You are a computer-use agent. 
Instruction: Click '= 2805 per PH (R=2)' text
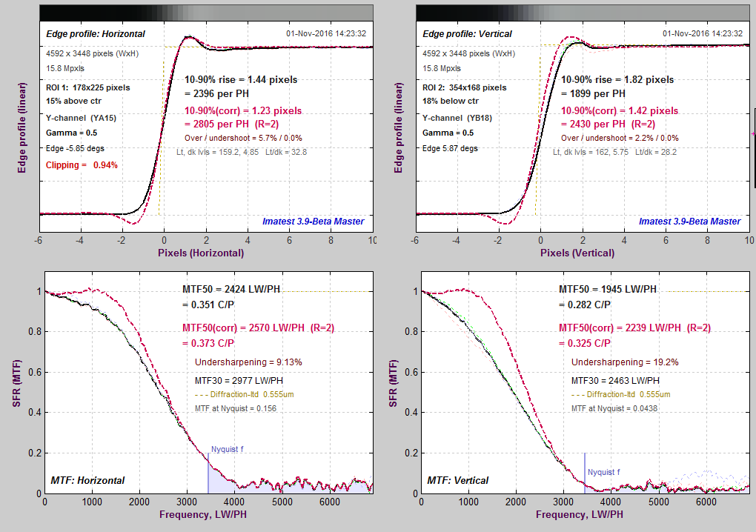click(x=232, y=124)
